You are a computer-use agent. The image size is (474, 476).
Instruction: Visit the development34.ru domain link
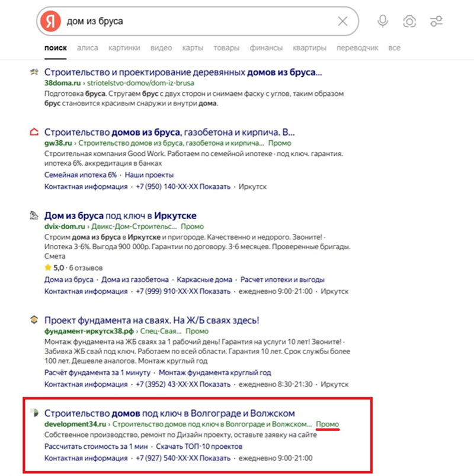click(75, 424)
